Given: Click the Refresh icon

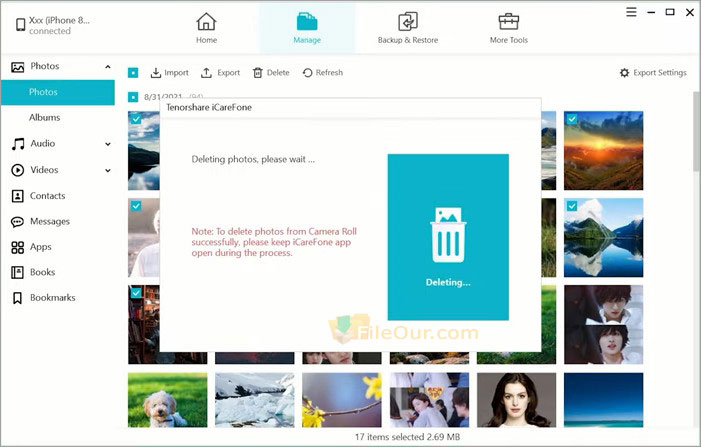Looking at the screenshot, I should pos(307,73).
